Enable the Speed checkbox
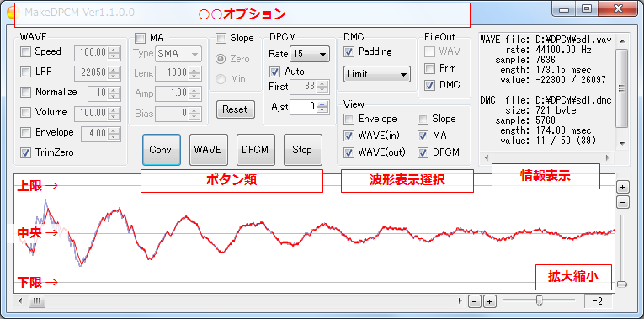 tap(25, 51)
